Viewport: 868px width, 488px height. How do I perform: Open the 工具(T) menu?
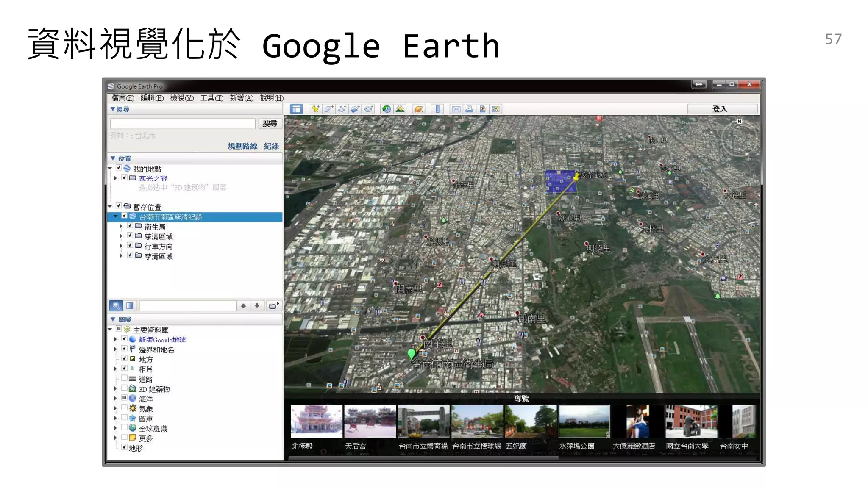212,98
